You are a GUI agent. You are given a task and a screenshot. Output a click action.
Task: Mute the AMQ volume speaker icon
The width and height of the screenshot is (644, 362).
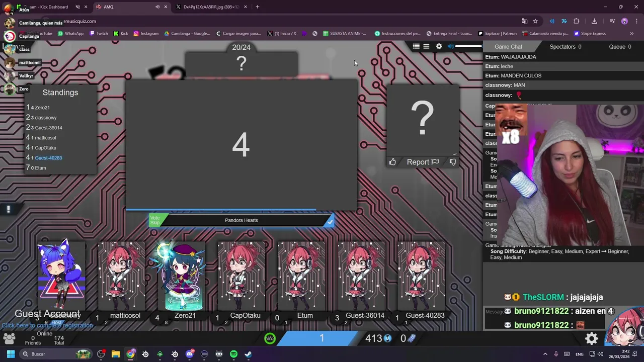pyautogui.click(x=451, y=46)
